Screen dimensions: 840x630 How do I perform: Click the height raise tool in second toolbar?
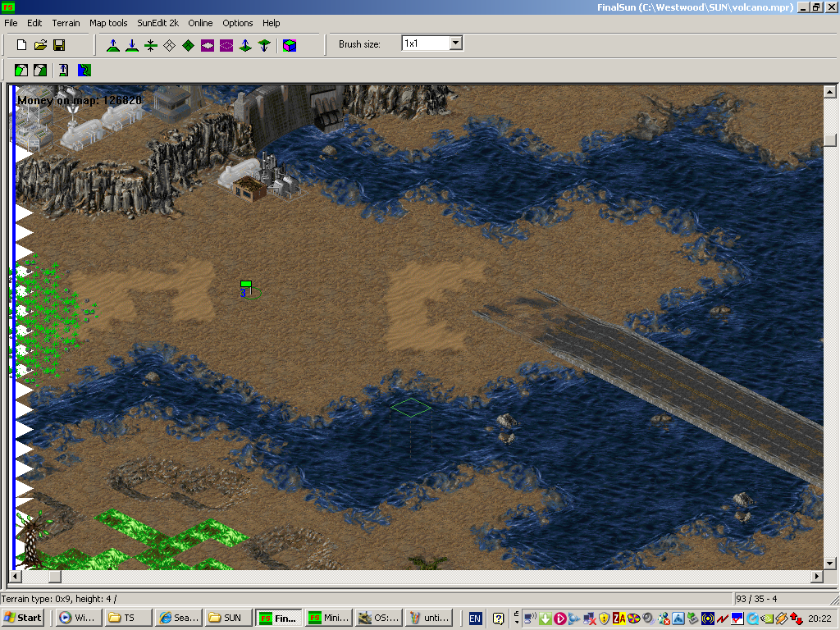pos(63,71)
